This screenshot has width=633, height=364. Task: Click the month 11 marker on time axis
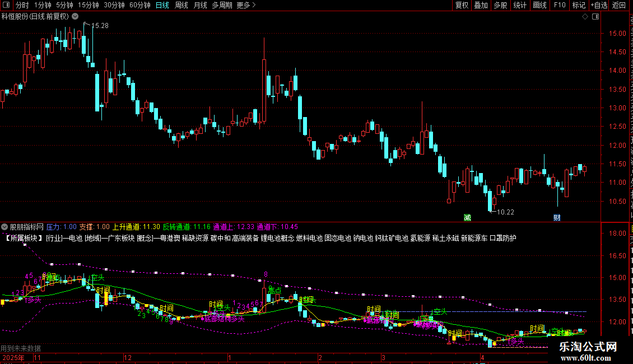[37, 357]
